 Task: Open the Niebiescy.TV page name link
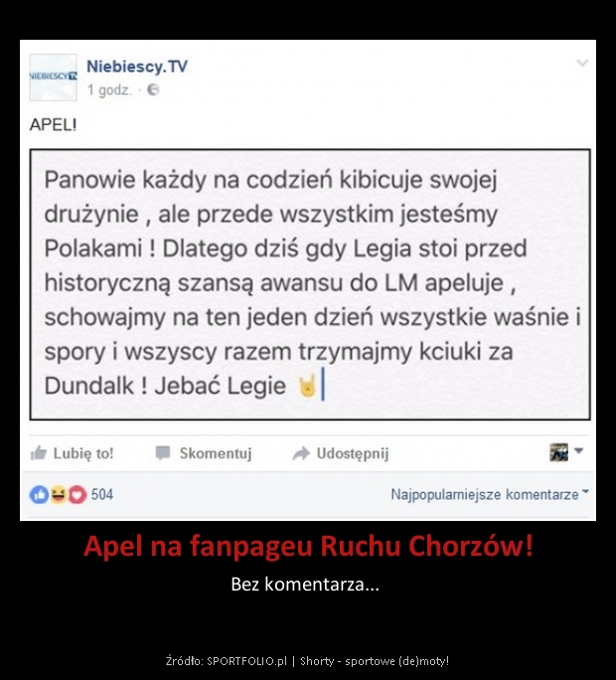pos(137,67)
